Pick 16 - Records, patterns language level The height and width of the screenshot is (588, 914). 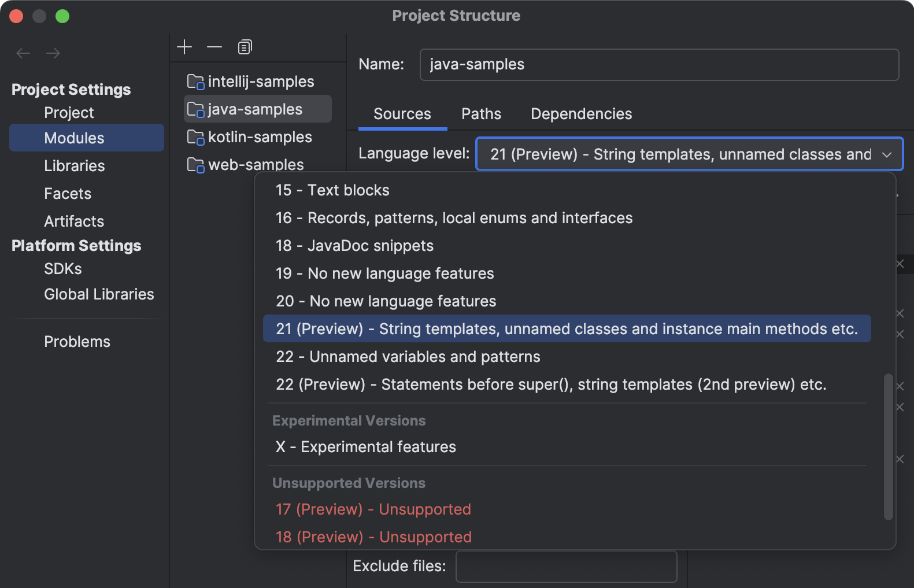point(454,218)
